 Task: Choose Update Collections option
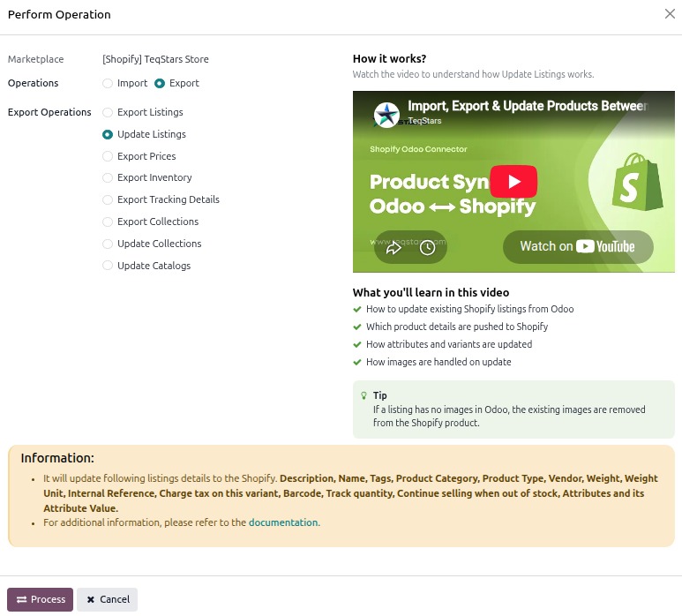click(x=108, y=244)
